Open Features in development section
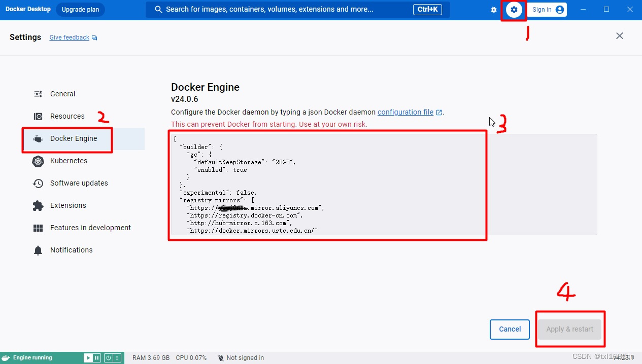 coord(90,228)
